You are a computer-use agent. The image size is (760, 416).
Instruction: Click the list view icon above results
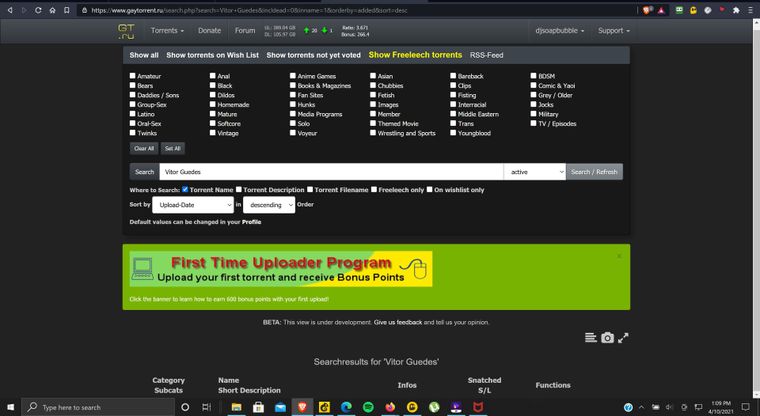(589, 338)
